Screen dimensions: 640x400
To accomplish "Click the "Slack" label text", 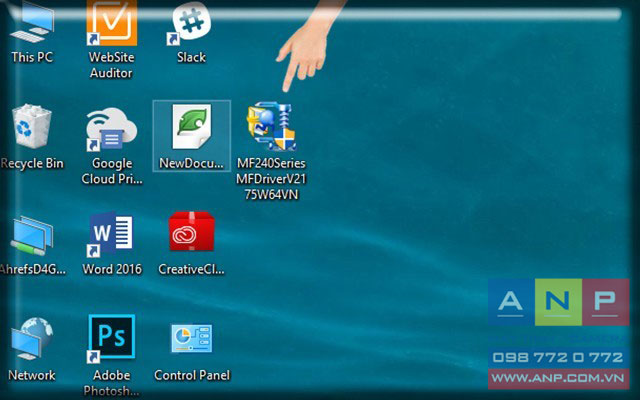I will pos(191,57).
